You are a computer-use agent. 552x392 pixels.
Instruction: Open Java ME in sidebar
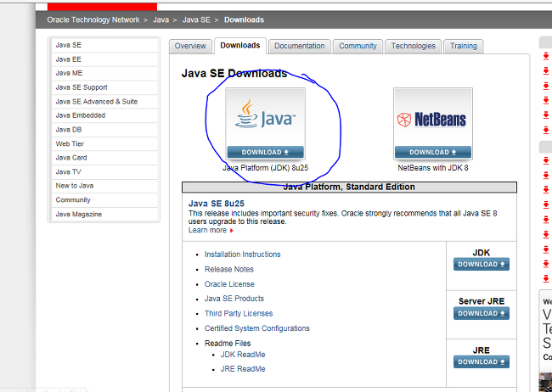pyautogui.click(x=104, y=73)
